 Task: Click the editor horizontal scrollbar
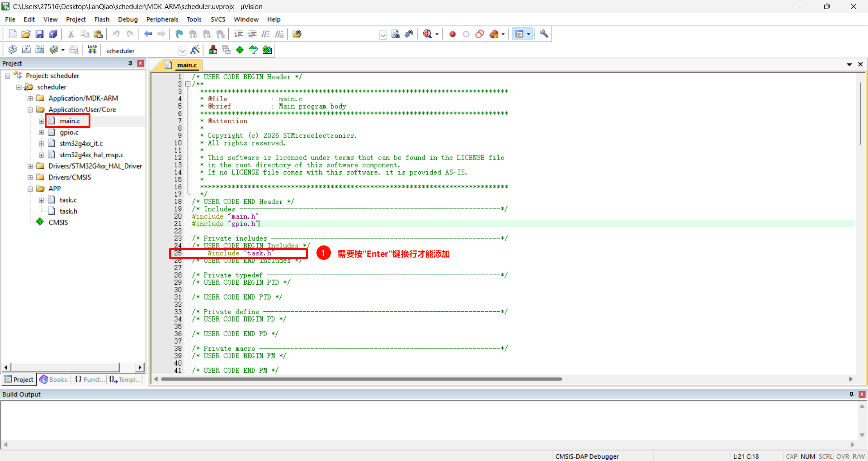tap(361, 379)
